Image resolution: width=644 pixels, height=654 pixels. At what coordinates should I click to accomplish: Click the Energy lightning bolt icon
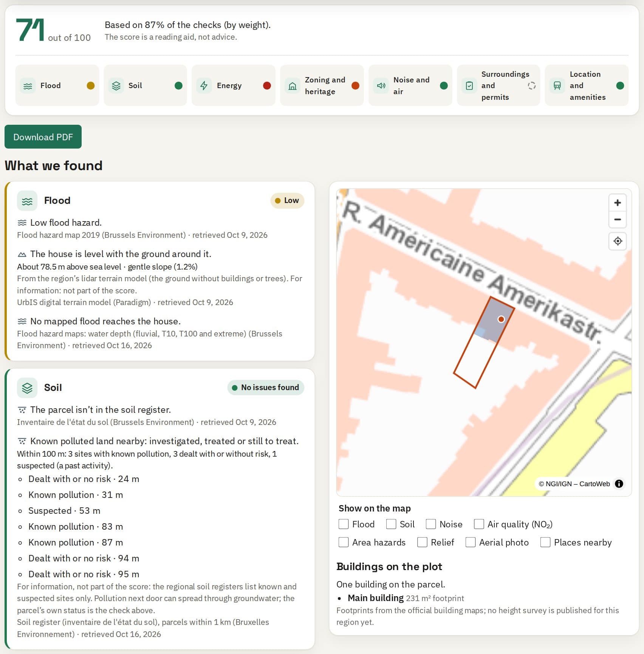pos(204,86)
